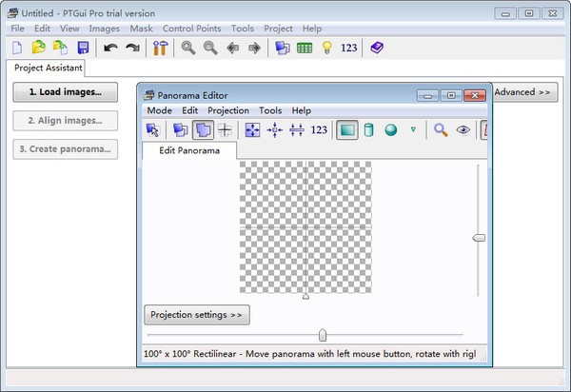Save project using the floppy disk icon
Image resolution: width=571 pixels, height=392 pixels.
click(x=84, y=48)
